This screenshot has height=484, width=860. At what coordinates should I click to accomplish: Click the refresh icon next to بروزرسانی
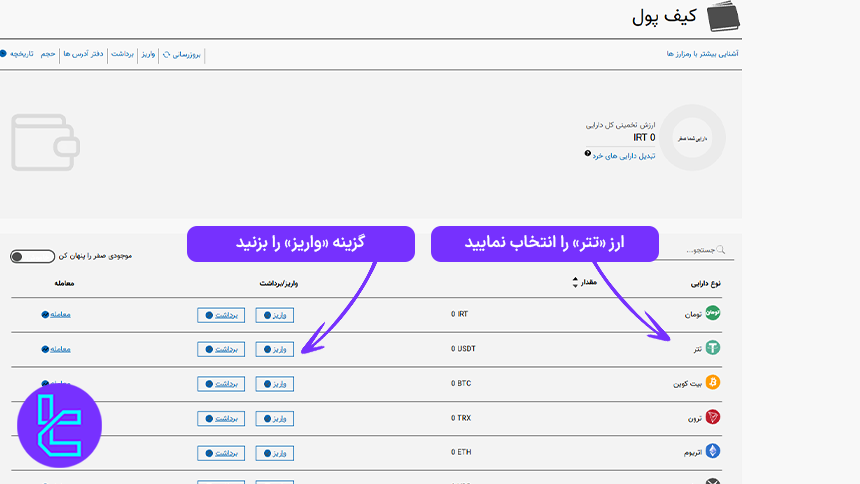coord(167,54)
